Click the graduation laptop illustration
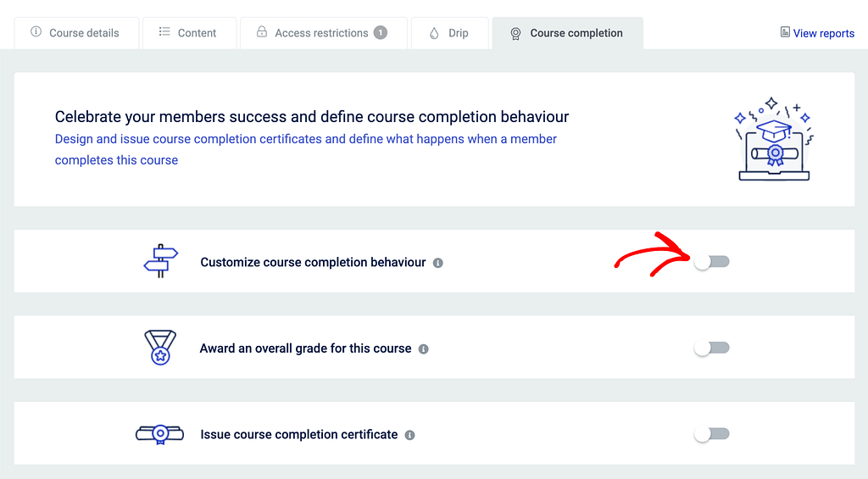This screenshot has height=479, width=868. click(x=774, y=138)
